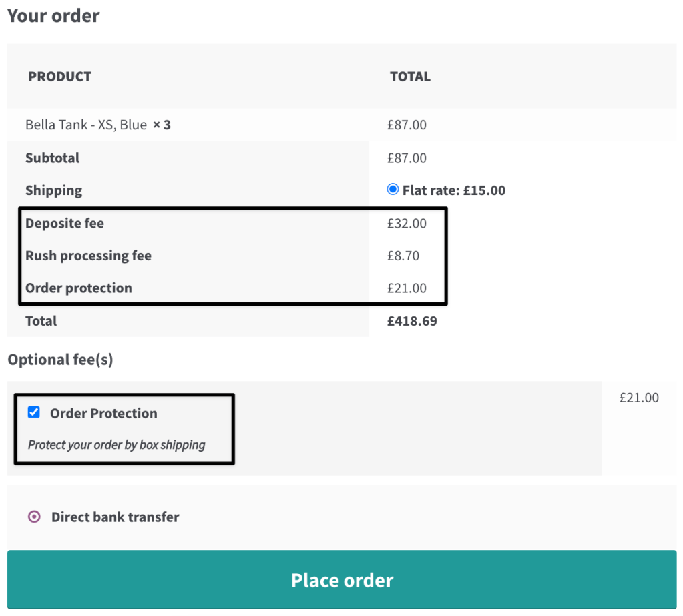Click the Deposite fee row label
The image size is (683, 616).
65,223
